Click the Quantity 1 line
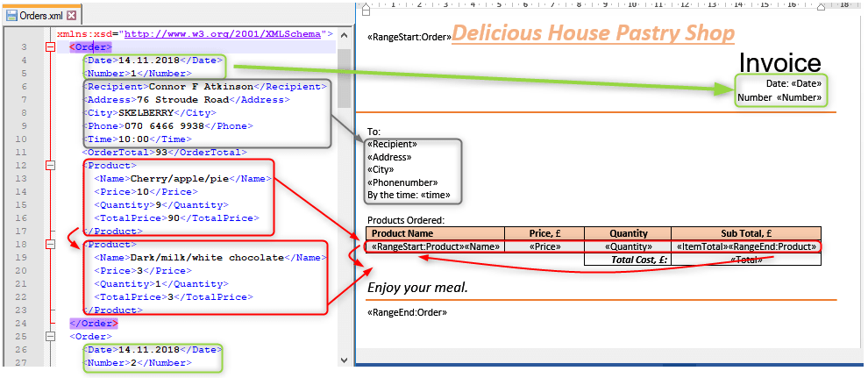 click(x=161, y=284)
